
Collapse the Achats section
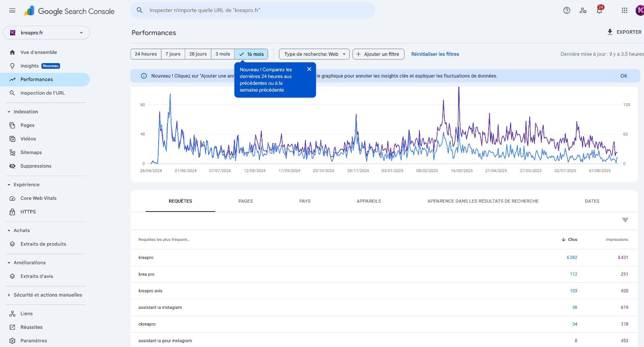[x=19, y=230]
